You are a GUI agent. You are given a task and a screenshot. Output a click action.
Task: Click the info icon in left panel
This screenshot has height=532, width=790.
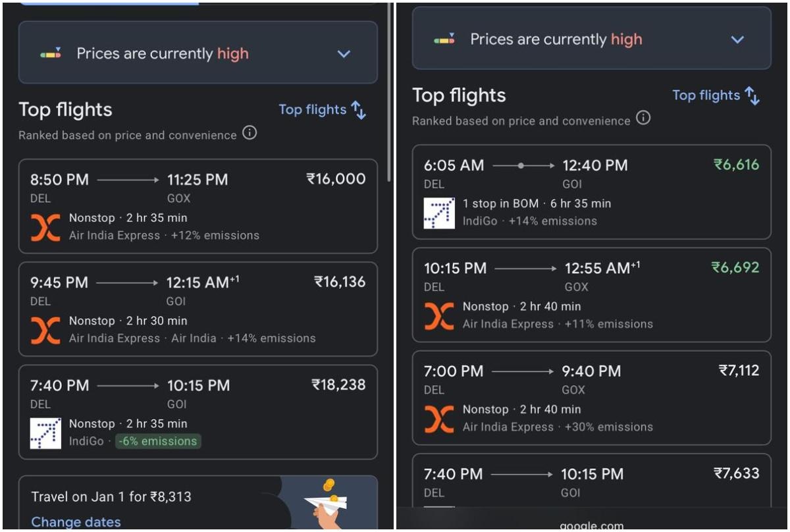tap(250, 133)
